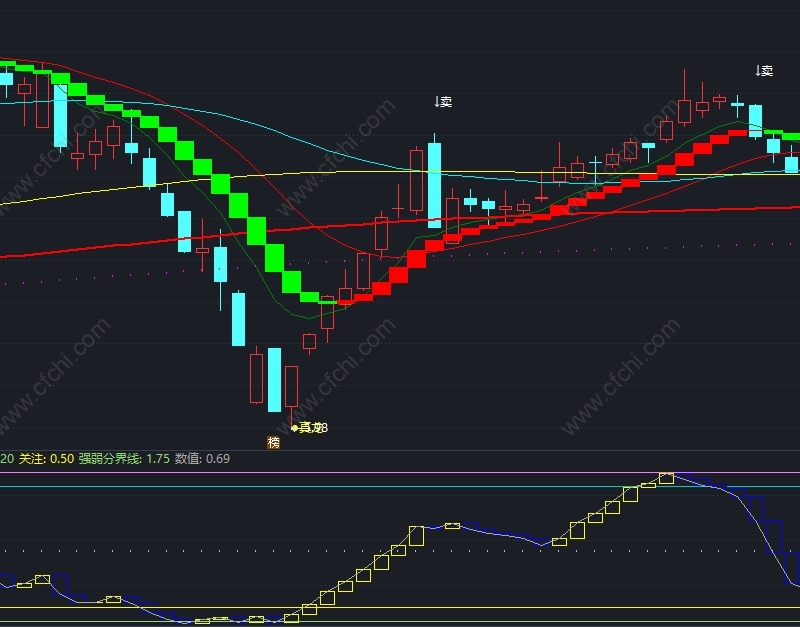
Task: Select the 强弱分界线: 1.75 indicator label
Action: (124, 459)
